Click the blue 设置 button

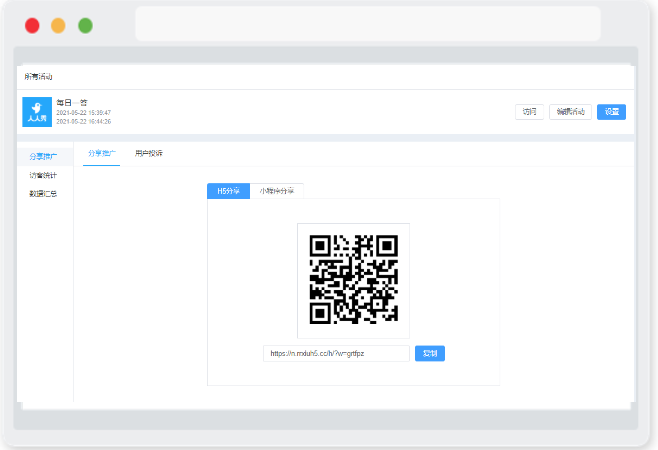coord(611,112)
